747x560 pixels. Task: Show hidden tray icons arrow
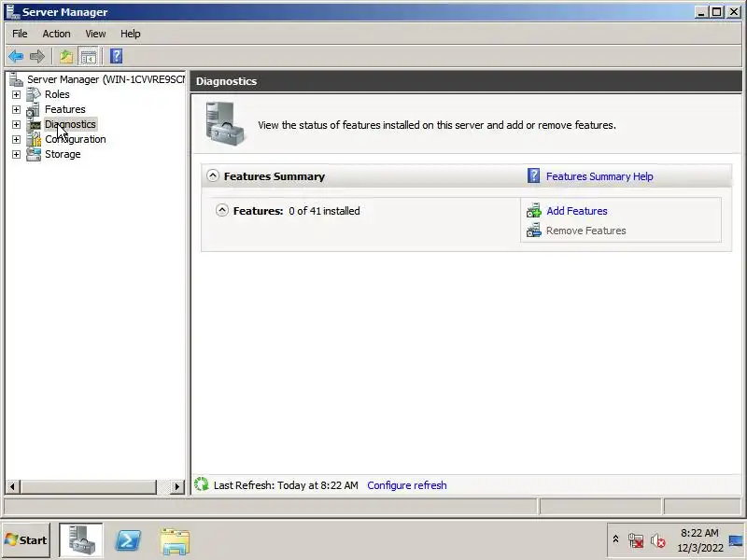coord(615,539)
